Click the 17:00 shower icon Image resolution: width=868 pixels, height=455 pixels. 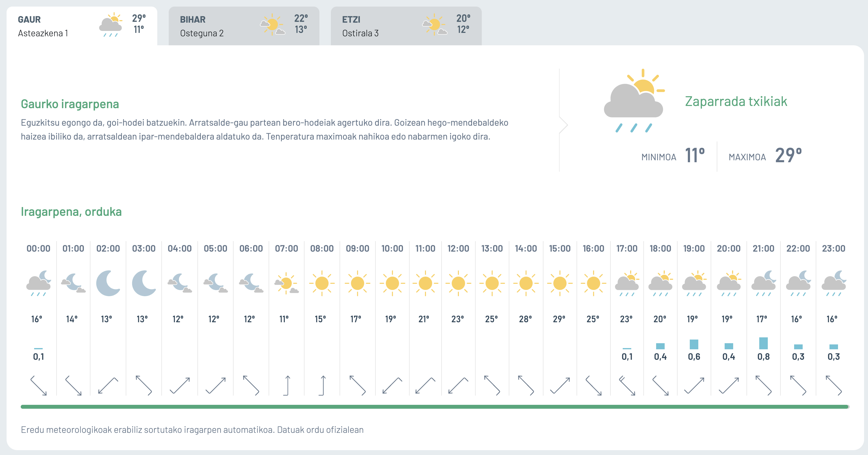coord(627,283)
